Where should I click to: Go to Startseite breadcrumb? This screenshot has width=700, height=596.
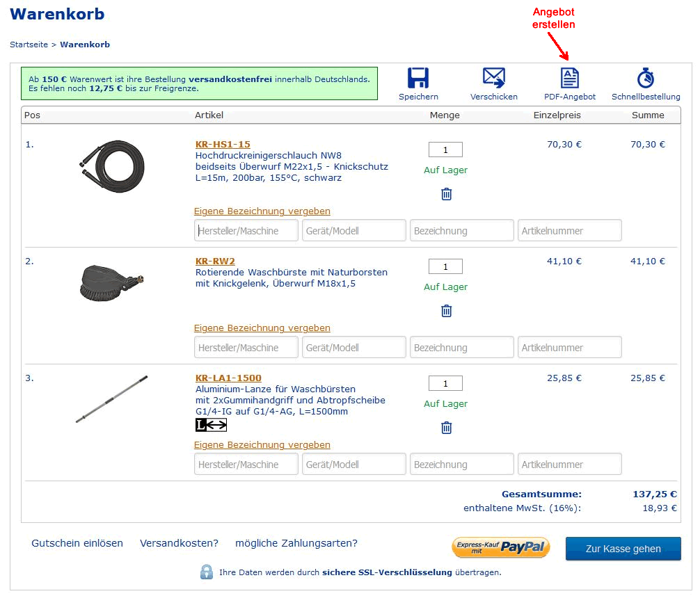(x=29, y=45)
